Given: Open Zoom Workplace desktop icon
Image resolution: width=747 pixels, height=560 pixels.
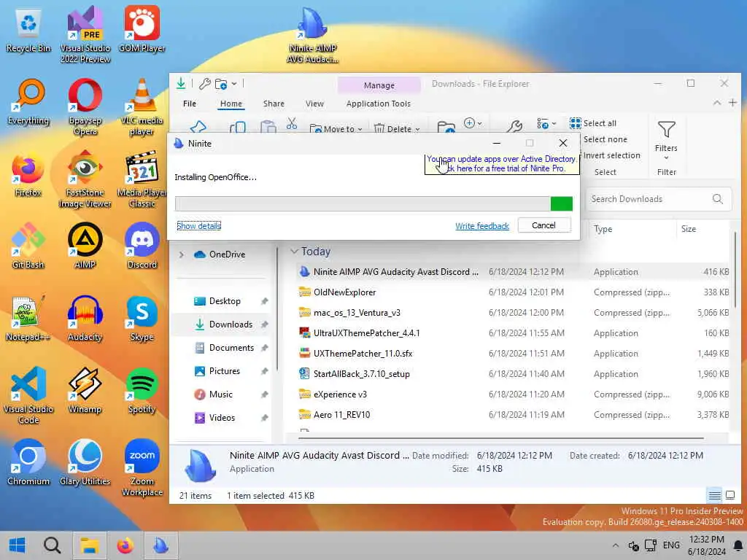Looking at the screenshot, I should point(142,467).
